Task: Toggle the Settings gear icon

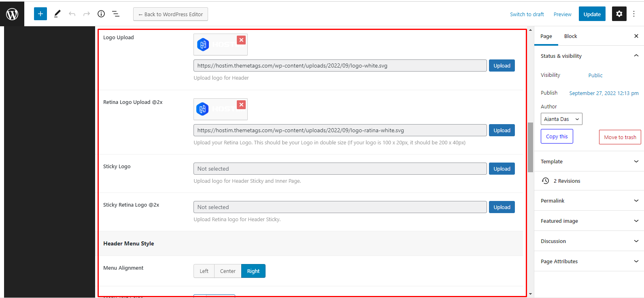Action: 619,14
